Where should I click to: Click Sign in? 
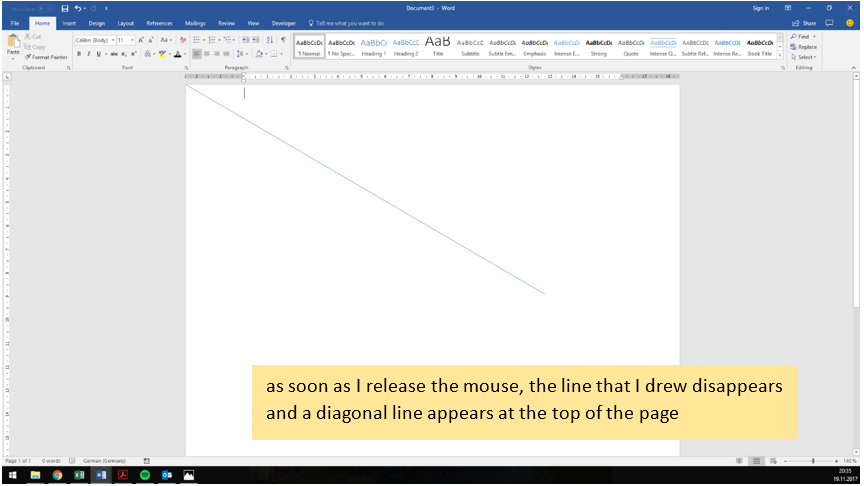pyautogui.click(x=760, y=8)
